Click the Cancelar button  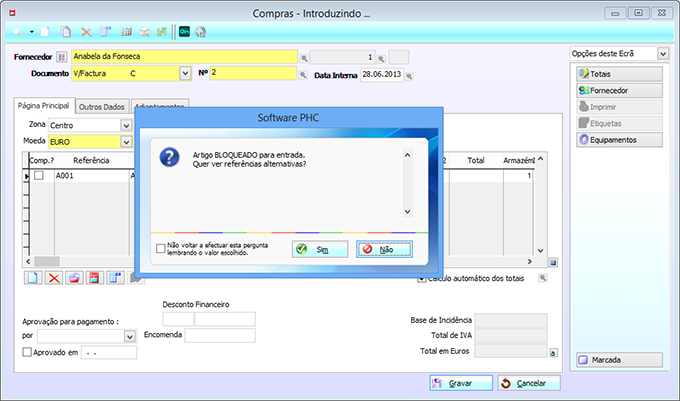click(529, 383)
